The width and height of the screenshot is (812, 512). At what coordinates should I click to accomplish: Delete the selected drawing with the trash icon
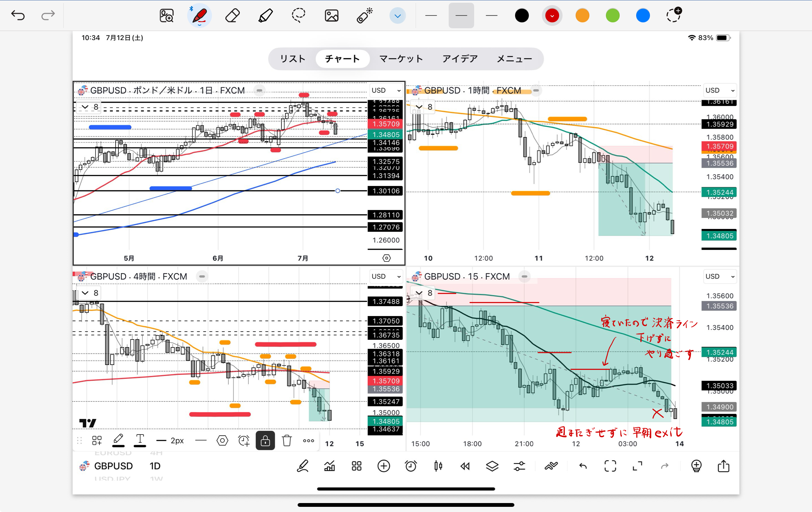coord(287,440)
